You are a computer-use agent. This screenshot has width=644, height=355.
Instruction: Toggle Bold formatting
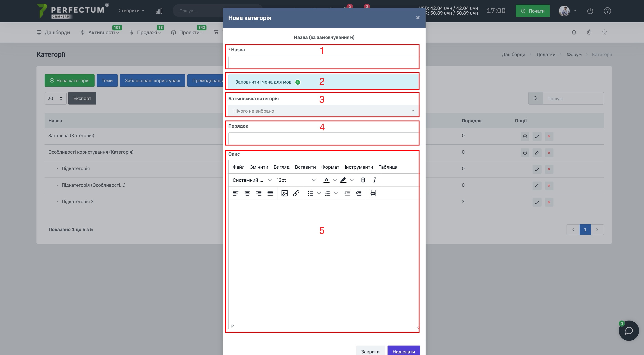coord(363,180)
